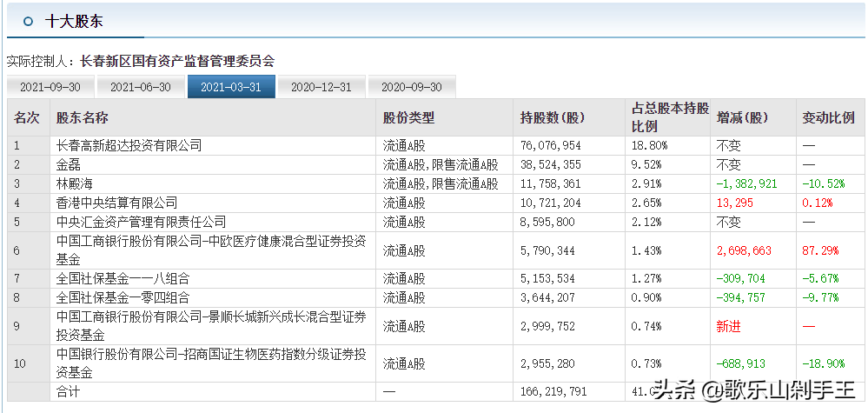868x413 pixels.
Task: Click the 2.91% holding ratio
Action: tap(646, 184)
